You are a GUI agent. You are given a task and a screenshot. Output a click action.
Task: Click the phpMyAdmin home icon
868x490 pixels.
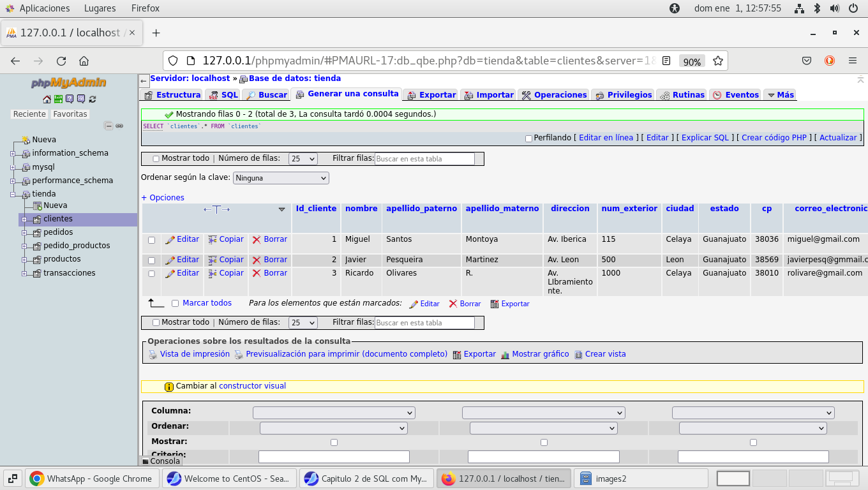[47, 99]
